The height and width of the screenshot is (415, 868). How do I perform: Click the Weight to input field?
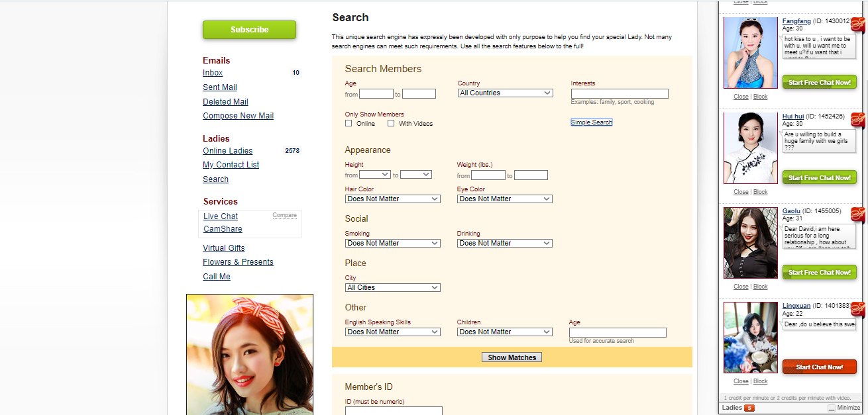531,175
